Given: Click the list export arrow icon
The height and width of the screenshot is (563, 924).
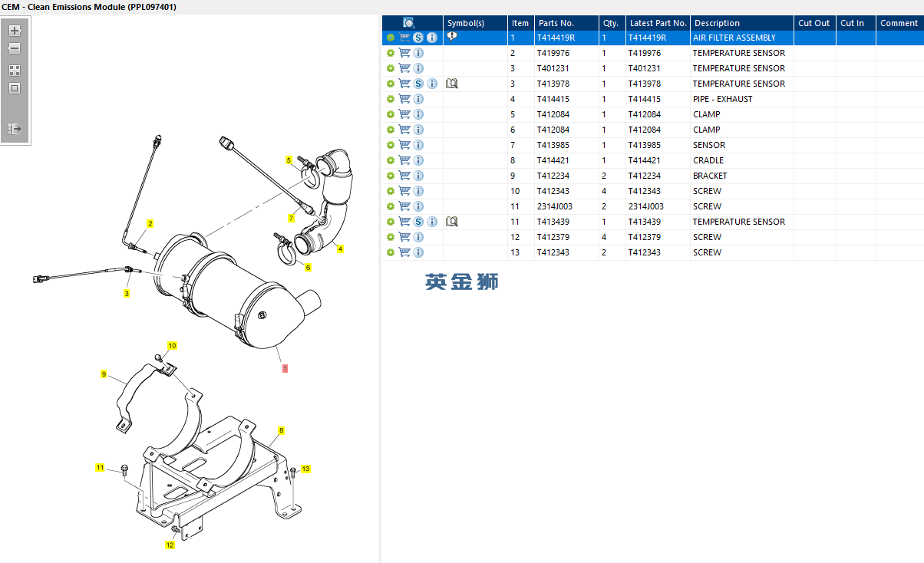Looking at the screenshot, I should pos(15,128).
